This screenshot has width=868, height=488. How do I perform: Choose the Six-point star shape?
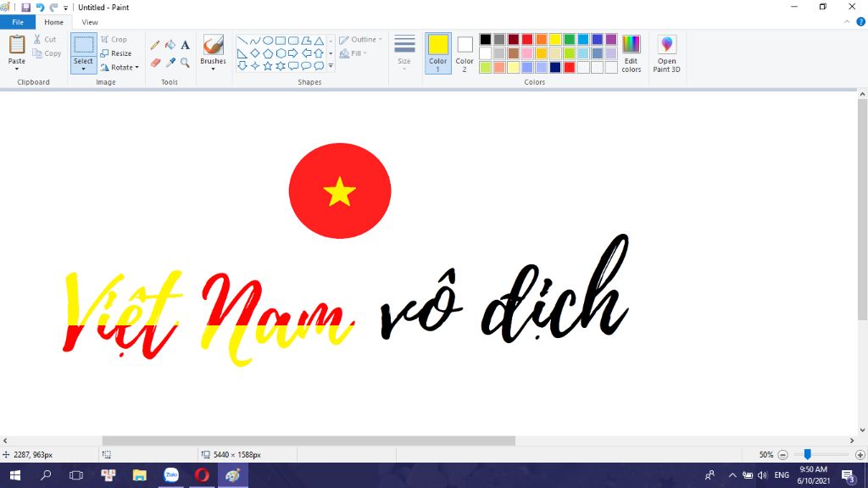[281, 66]
